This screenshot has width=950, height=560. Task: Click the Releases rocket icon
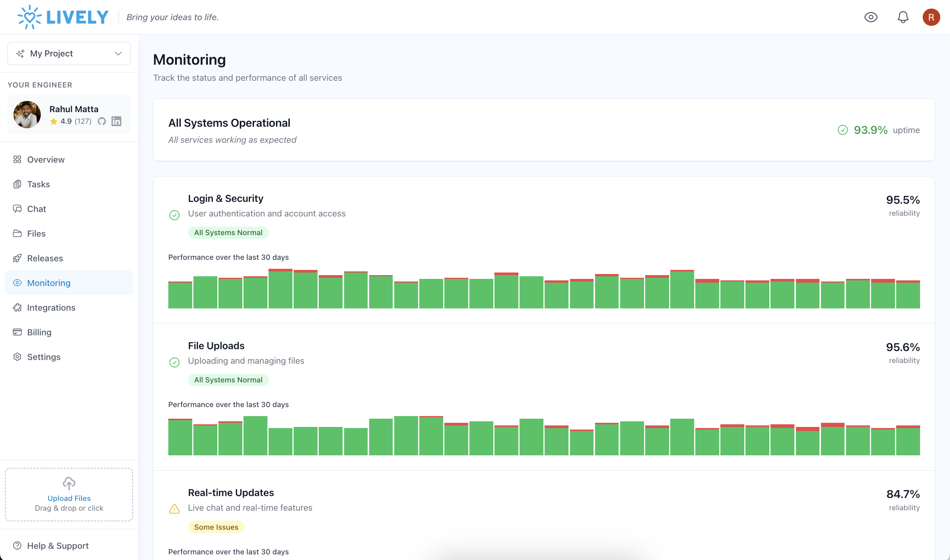point(17,258)
